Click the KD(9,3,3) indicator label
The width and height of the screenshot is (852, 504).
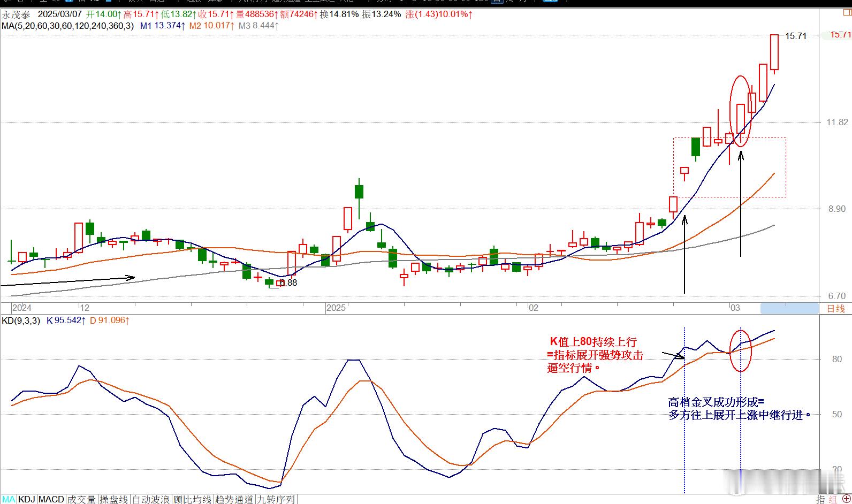coord(21,320)
